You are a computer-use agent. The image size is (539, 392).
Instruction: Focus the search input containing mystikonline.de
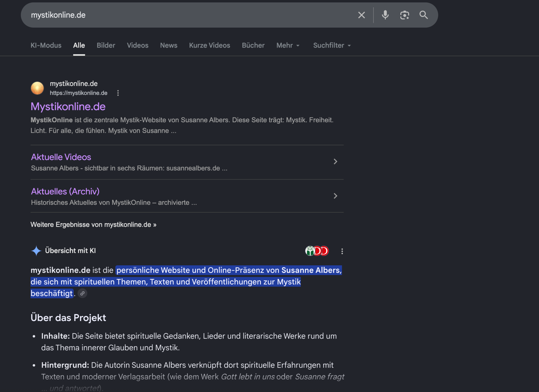(189, 15)
